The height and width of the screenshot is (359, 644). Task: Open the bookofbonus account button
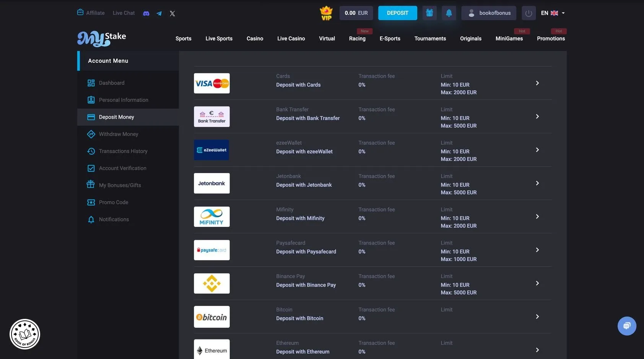pyautogui.click(x=489, y=13)
